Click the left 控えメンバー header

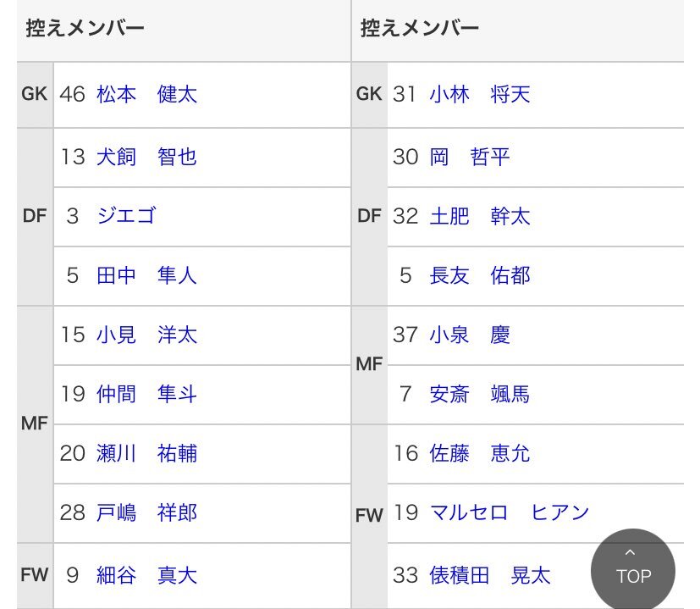click(85, 28)
